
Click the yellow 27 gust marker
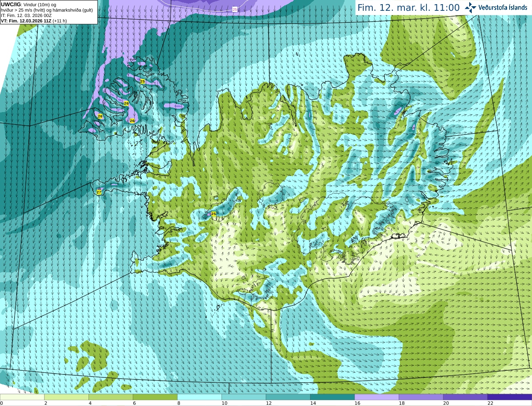point(99,192)
